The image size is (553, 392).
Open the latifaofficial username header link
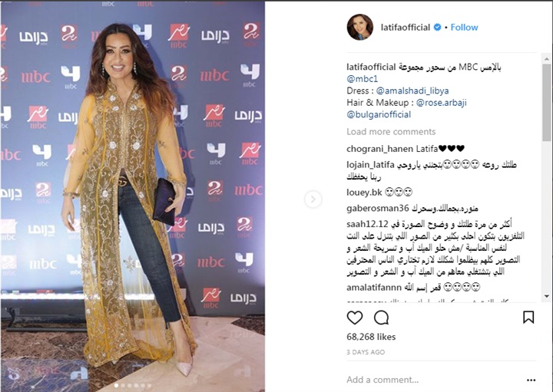(x=406, y=28)
